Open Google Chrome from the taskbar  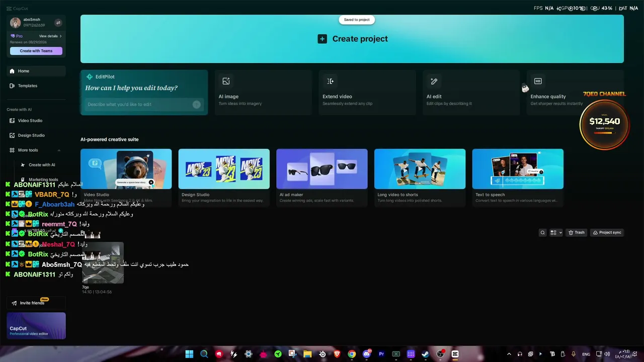[x=352, y=354]
